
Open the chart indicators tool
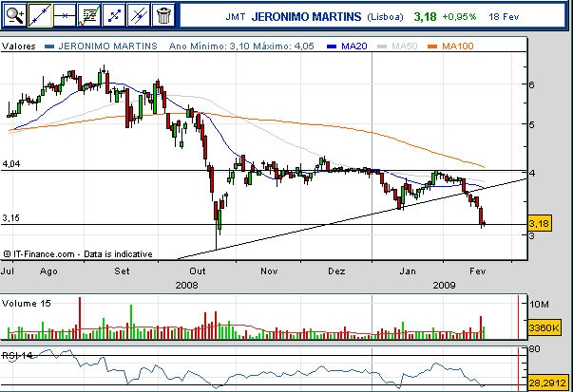point(89,15)
